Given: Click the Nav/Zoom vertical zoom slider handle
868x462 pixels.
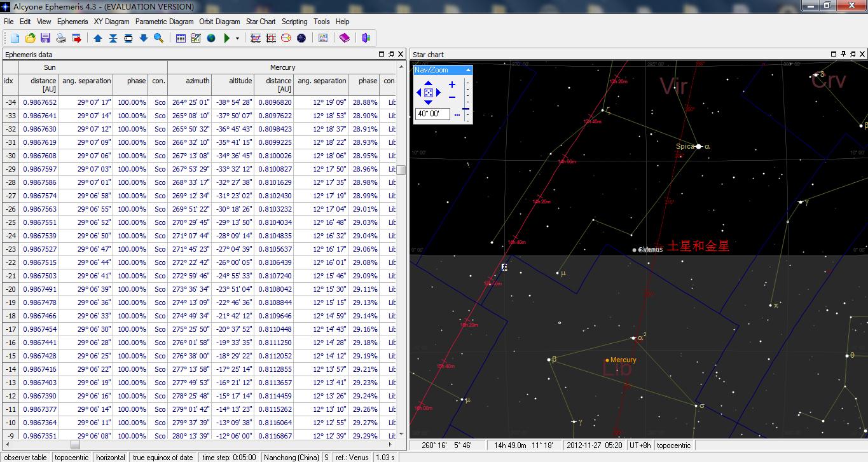Looking at the screenshot, I should pos(466,109).
